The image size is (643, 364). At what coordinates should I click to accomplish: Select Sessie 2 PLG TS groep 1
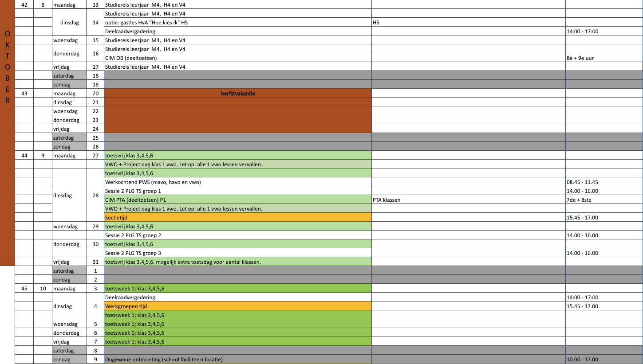[238, 191]
